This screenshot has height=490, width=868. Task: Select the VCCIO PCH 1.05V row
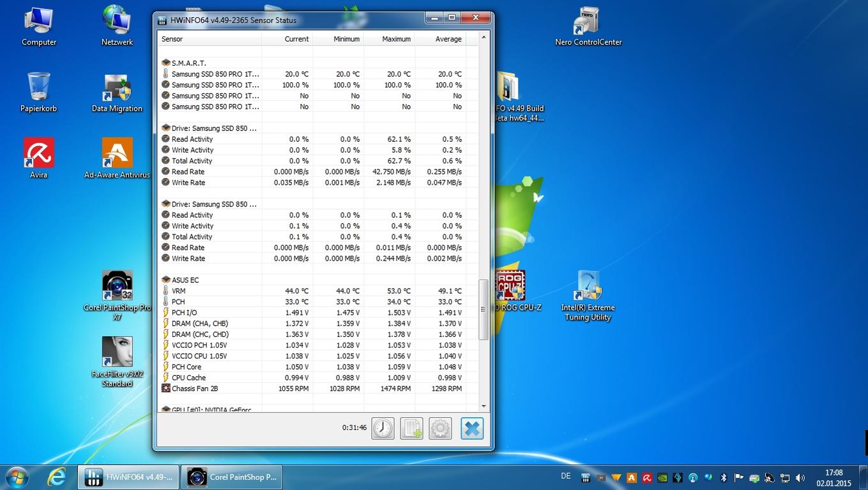click(312, 345)
